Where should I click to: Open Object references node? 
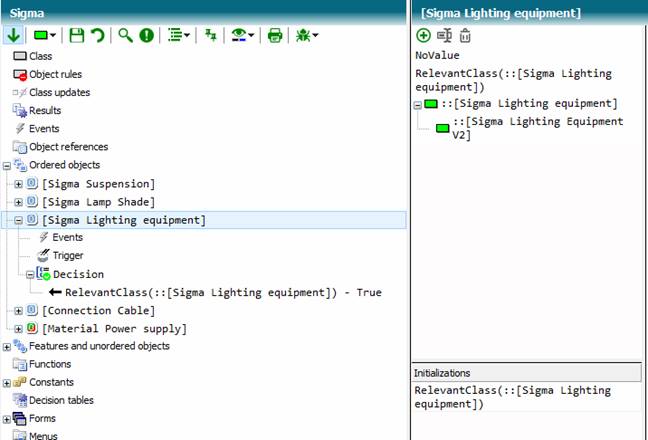69,147
